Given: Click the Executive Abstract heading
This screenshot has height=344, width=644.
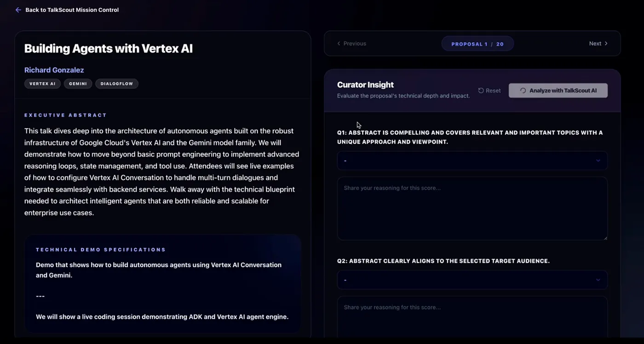Looking at the screenshot, I should click(65, 115).
